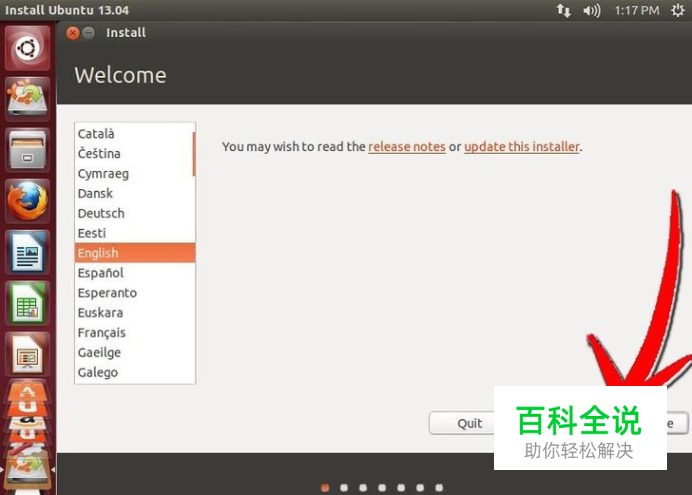Select the highlighted English language entry
Viewport: 692px width, 495px height.
pos(135,253)
